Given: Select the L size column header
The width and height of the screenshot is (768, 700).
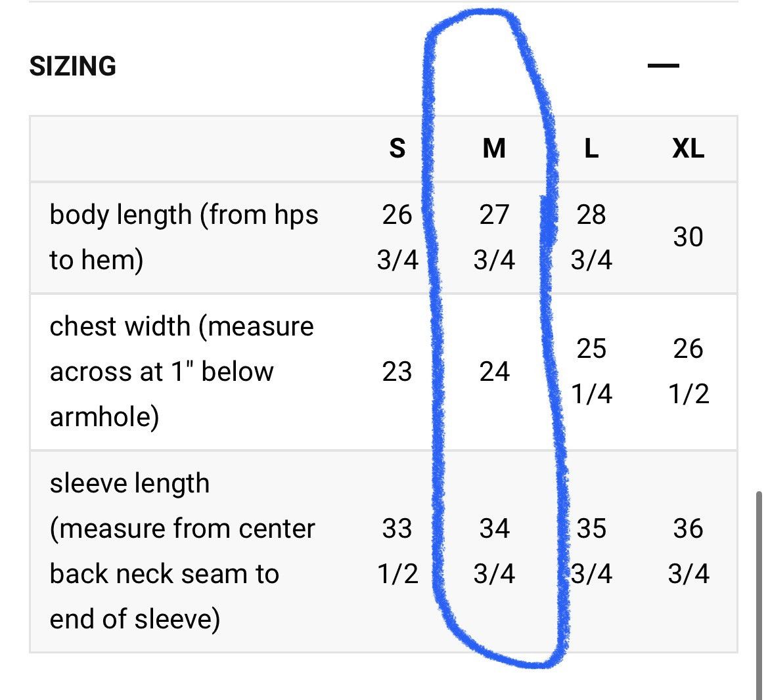Looking at the screenshot, I should tap(591, 148).
